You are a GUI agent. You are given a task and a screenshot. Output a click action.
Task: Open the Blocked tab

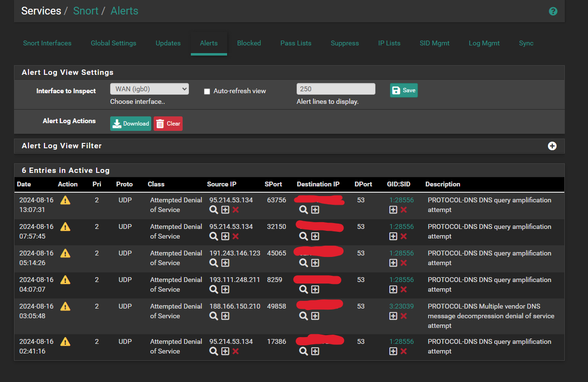point(249,43)
